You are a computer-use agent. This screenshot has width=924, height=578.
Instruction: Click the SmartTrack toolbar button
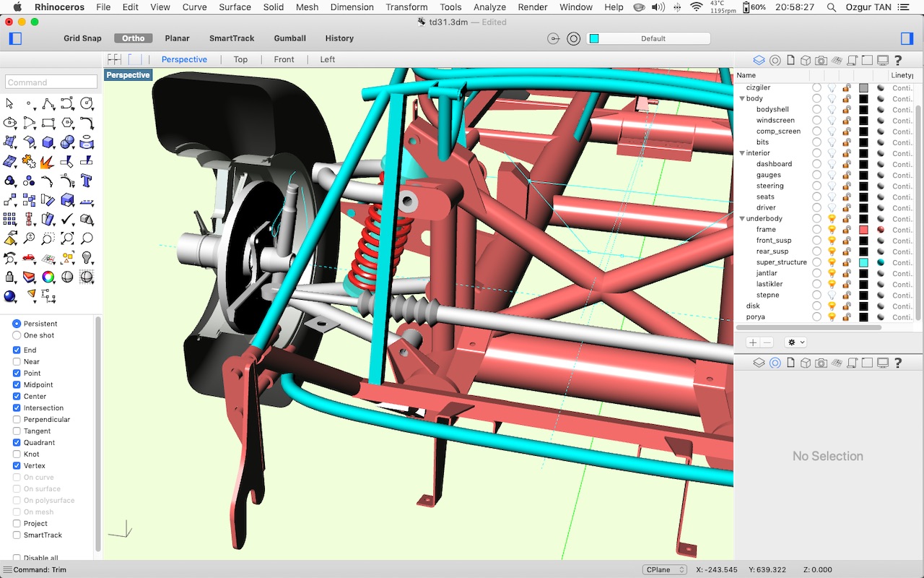click(232, 38)
